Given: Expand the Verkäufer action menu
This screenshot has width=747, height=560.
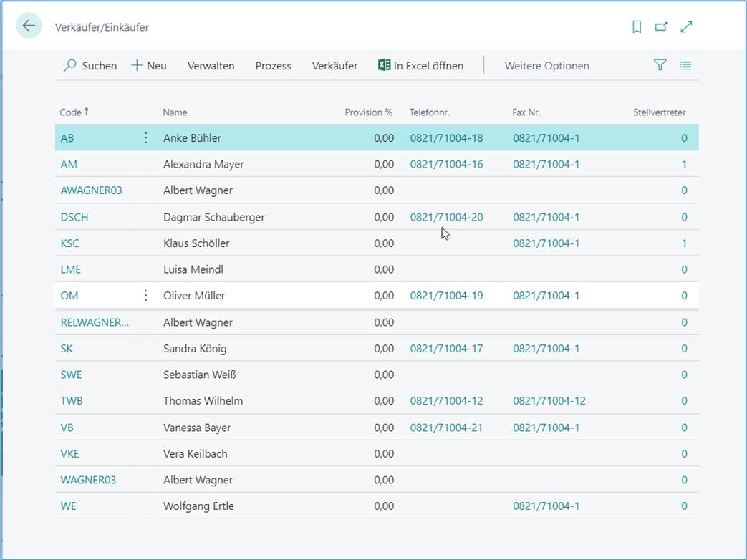Looking at the screenshot, I should [334, 66].
